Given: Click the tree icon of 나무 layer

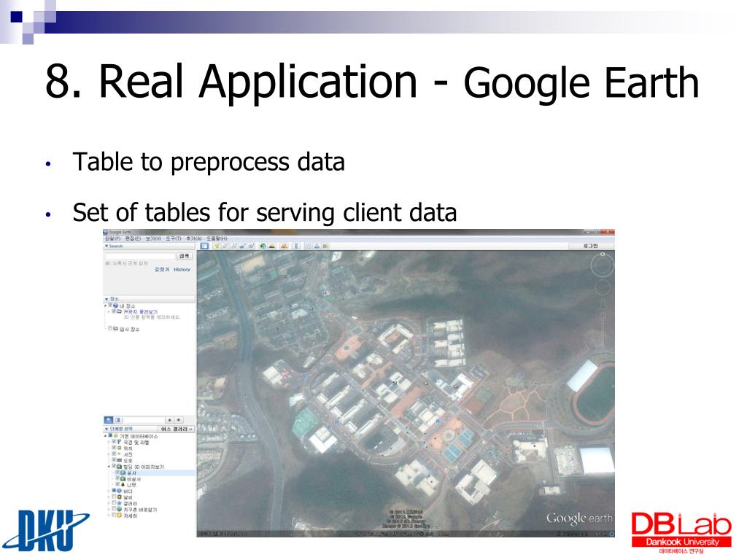Looking at the screenshot, I should point(123,485).
